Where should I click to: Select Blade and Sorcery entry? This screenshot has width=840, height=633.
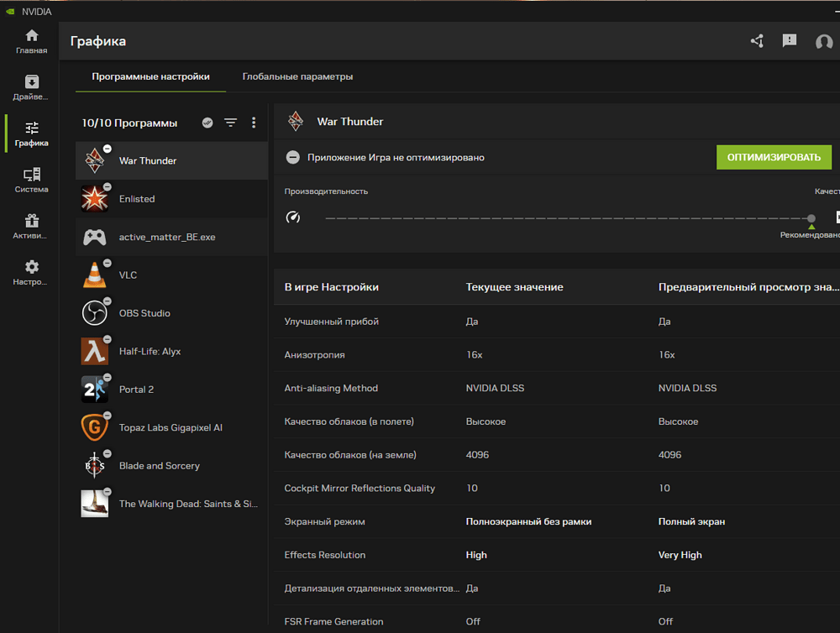pos(171,466)
